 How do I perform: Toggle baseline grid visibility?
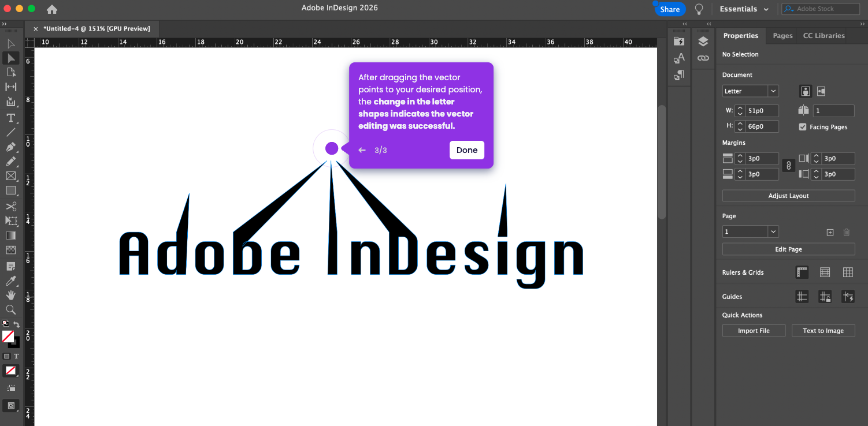click(x=825, y=272)
